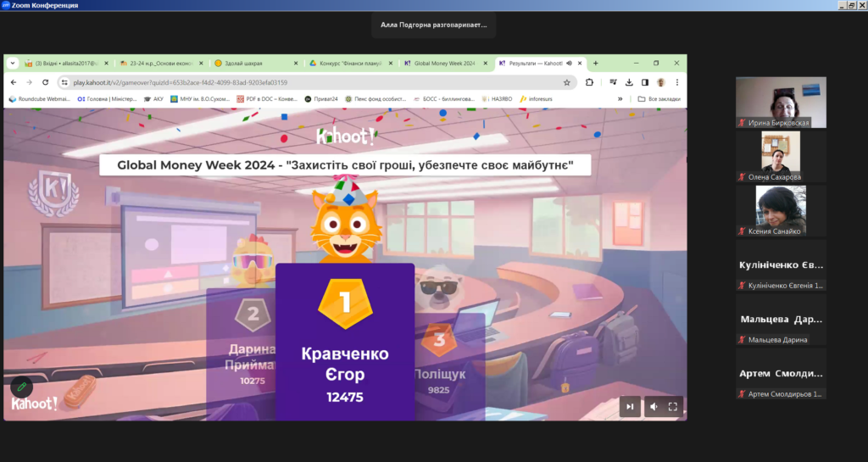This screenshot has height=462, width=868.
Task: Click the gold number 1 medal badge
Action: [x=345, y=303]
